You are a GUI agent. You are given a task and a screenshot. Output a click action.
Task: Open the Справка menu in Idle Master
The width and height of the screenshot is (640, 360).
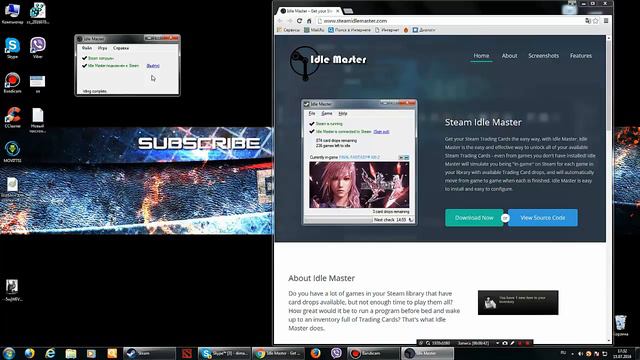point(121,48)
